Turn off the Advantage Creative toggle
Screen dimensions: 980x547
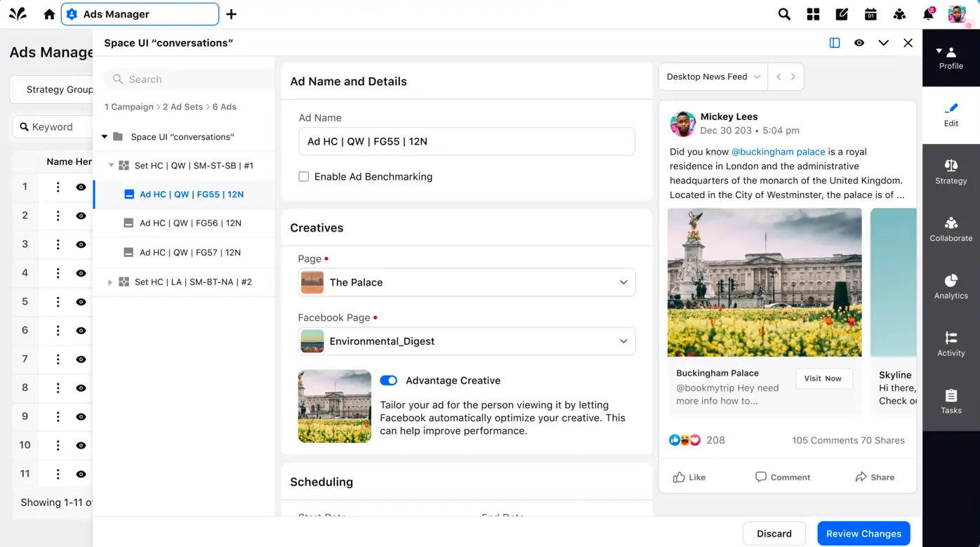pyautogui.click(x=388, y=381)
